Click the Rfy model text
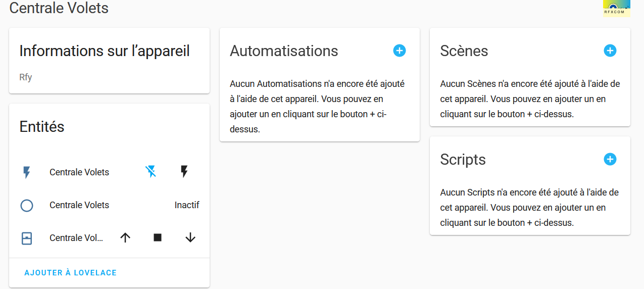This screenshot has width=644, height=289. (26, 77)
